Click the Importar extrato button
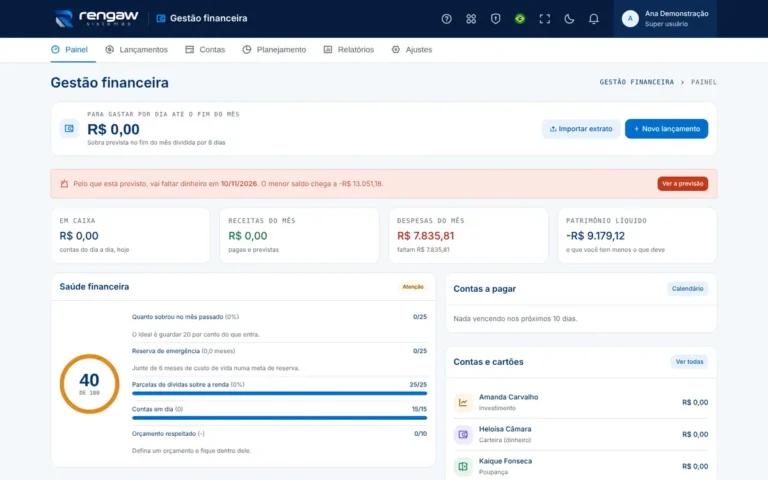The height and width of the screenshot is (480, 768). [581, 129]
